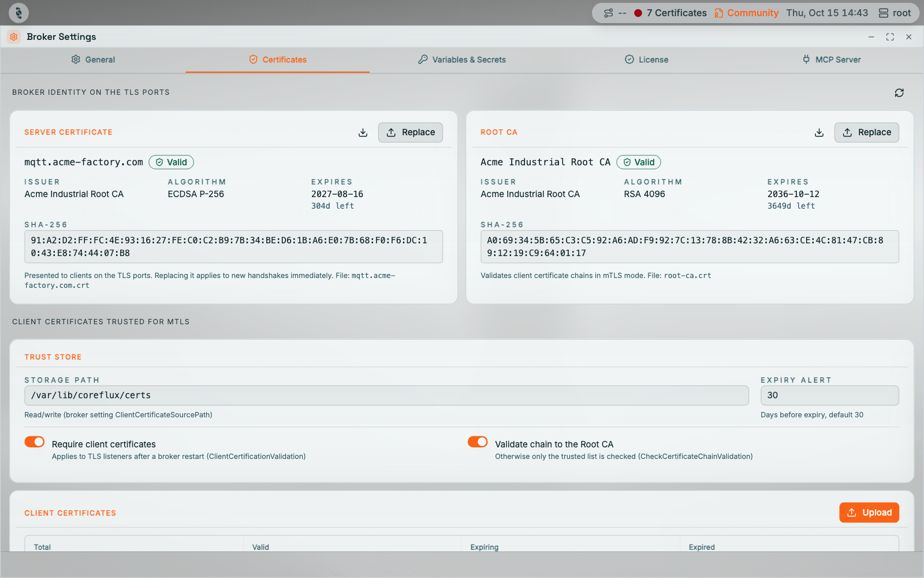The image size is (924, 578).
Task: Click the ECDSA P-256 algorithm value
Action: [x=196, y=194]
